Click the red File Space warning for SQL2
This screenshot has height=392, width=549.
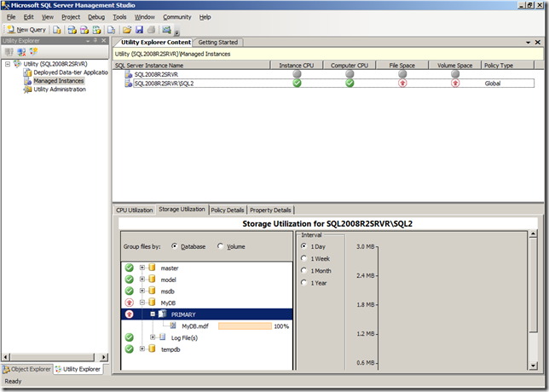click(402, 84)
